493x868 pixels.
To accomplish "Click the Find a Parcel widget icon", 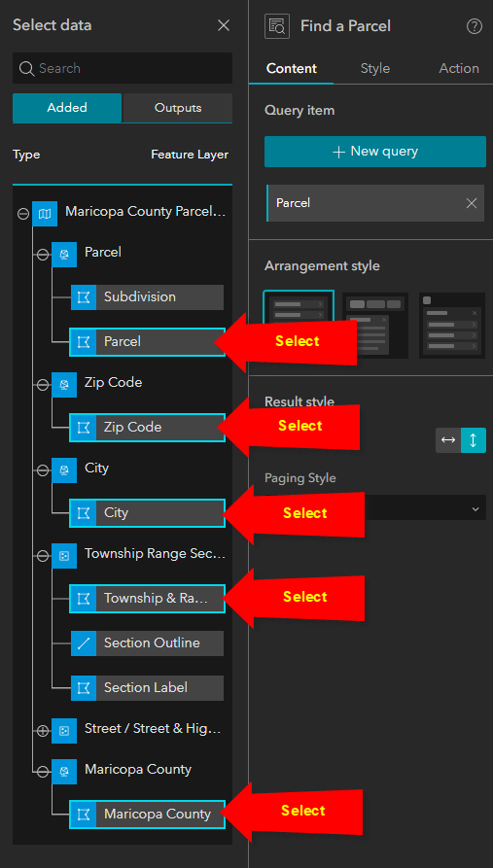I will click(277, 26).
